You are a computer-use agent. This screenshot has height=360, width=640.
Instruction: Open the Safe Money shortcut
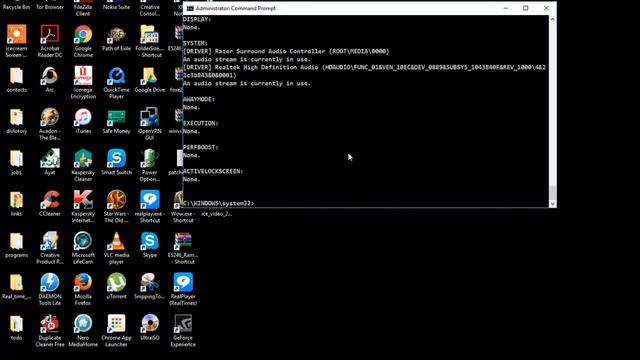coord(116,117)
